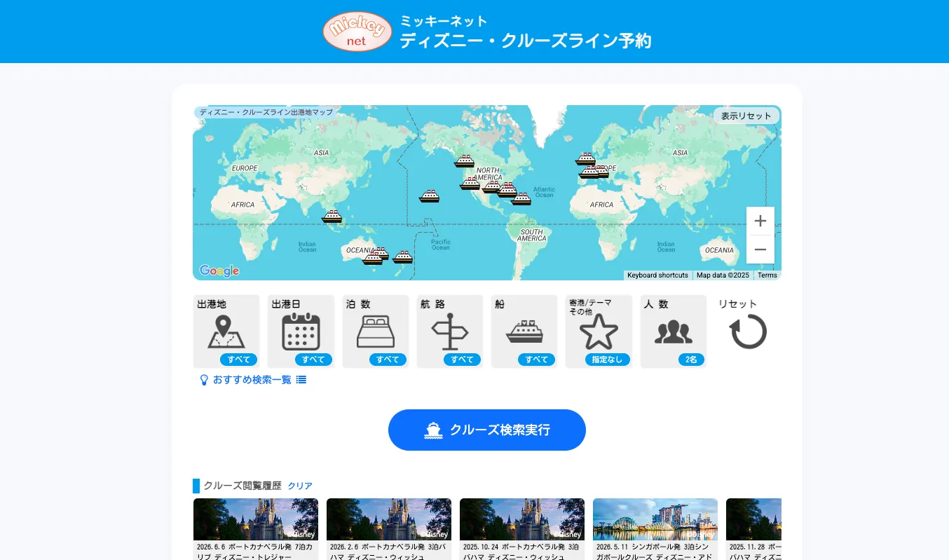Image resolution: width=949 pixels, height=560 pixels.
Task: Click the ディズニー・クルーズライン出港地マップ label
Action: coord(266,112)
